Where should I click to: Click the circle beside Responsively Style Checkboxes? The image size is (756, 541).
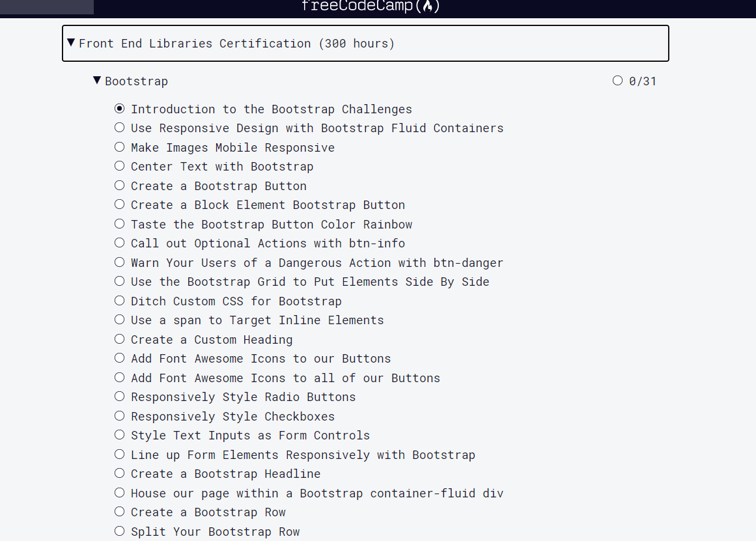[x=120, y=415]
